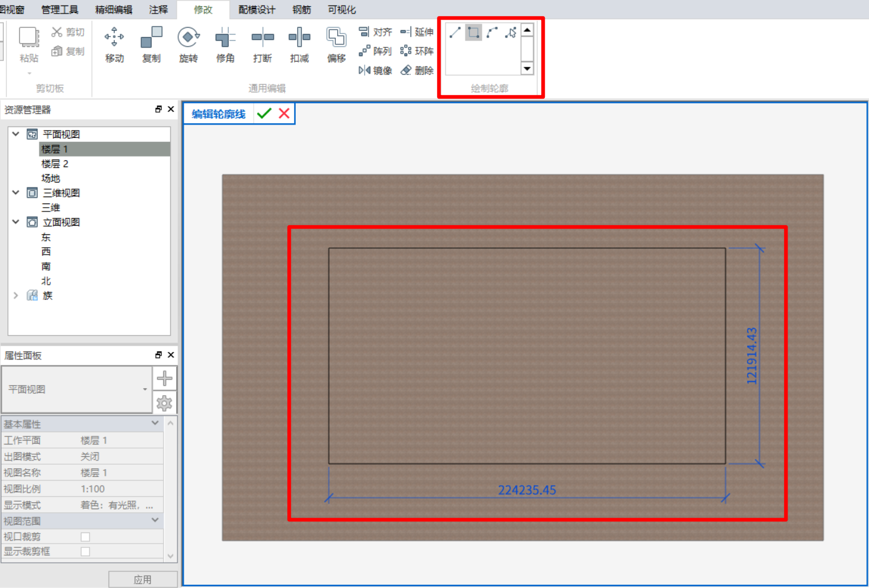
Task: Collapse the 立面视图 tree node
Action: pyautogui.click(x=16, y=222)
